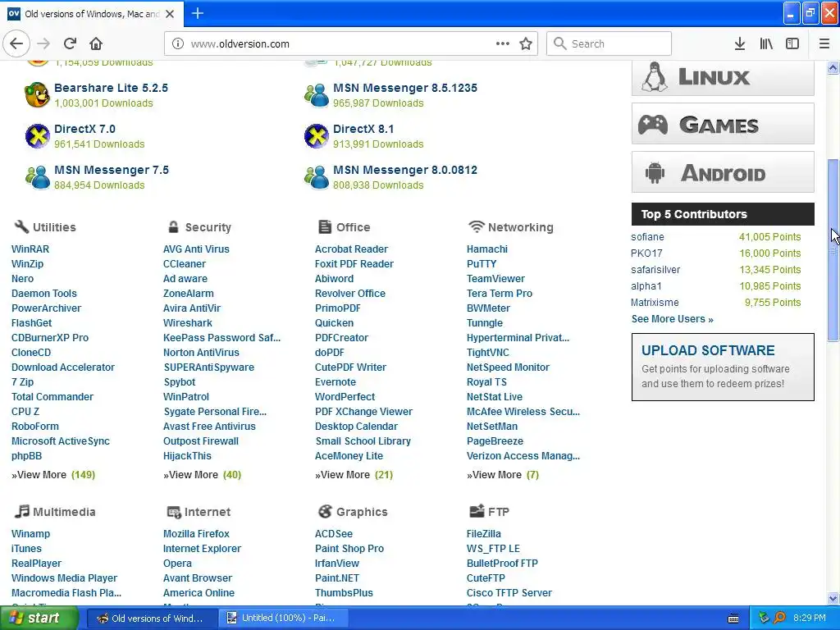Screen dimensions: 840x630
Task: Open the page actions three-dot menu
Action: pos(503,44)
